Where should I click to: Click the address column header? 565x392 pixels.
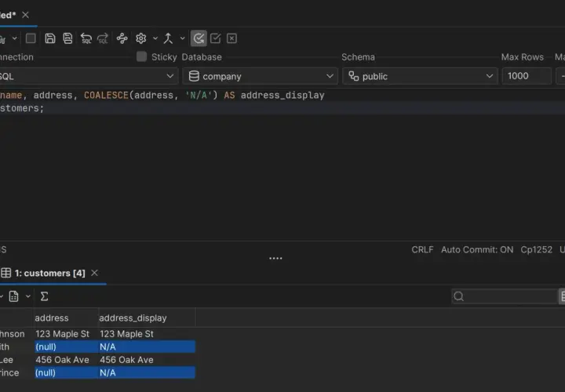point(66,318)
